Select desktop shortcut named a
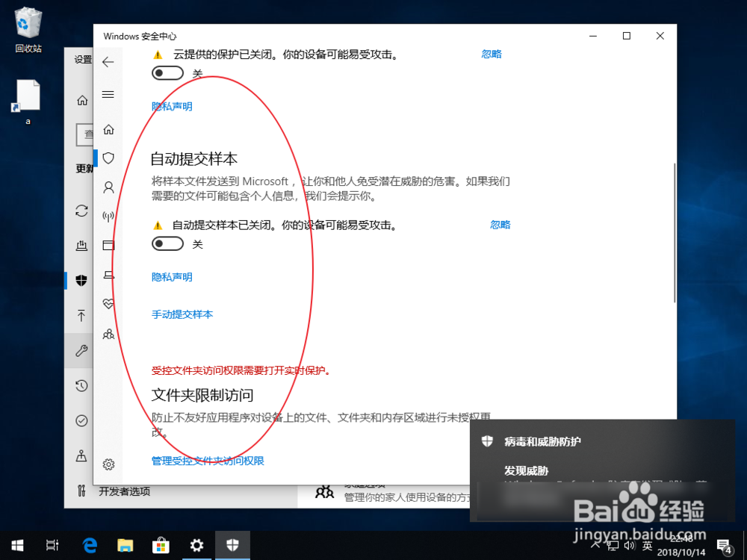Viewport: 747px width, 560px height. click(28, 102)
